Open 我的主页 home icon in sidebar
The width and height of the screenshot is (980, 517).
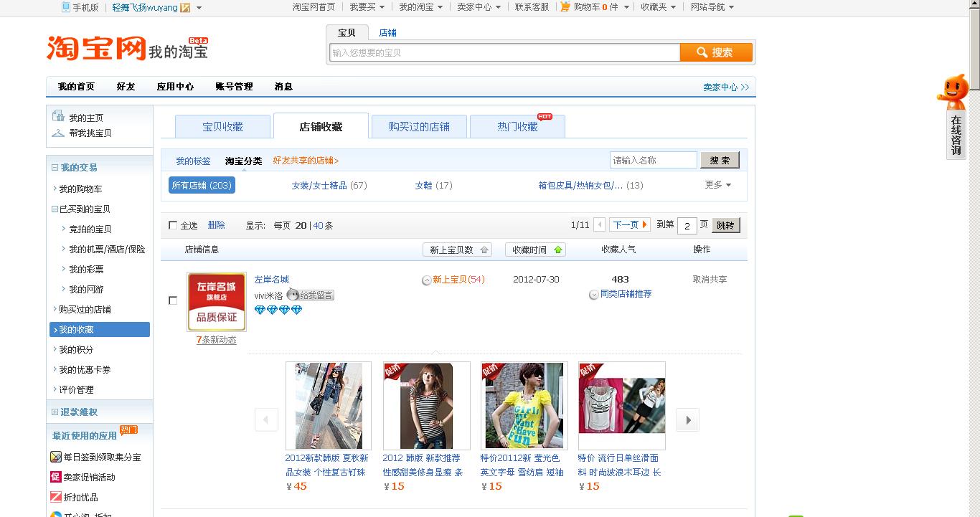coord(58,116)
